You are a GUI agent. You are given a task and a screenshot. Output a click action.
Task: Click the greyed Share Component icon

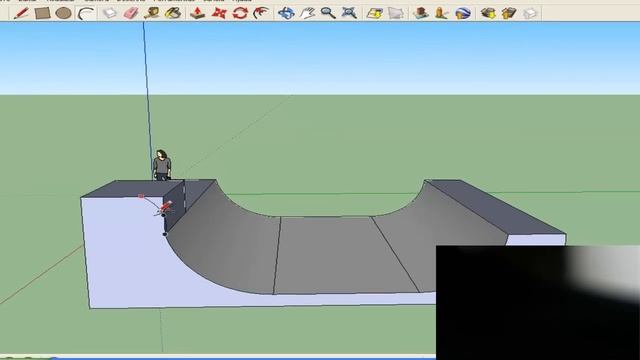(530, 13)
